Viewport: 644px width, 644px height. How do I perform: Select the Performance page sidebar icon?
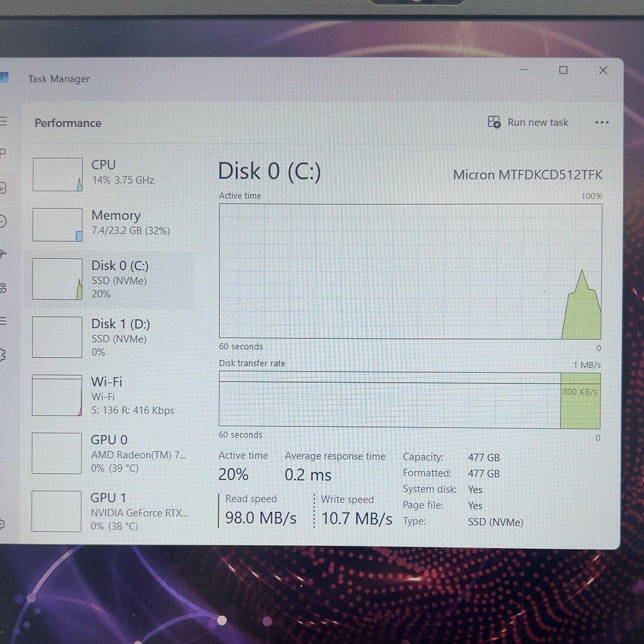pyautogui.click(x=3, y=188)
